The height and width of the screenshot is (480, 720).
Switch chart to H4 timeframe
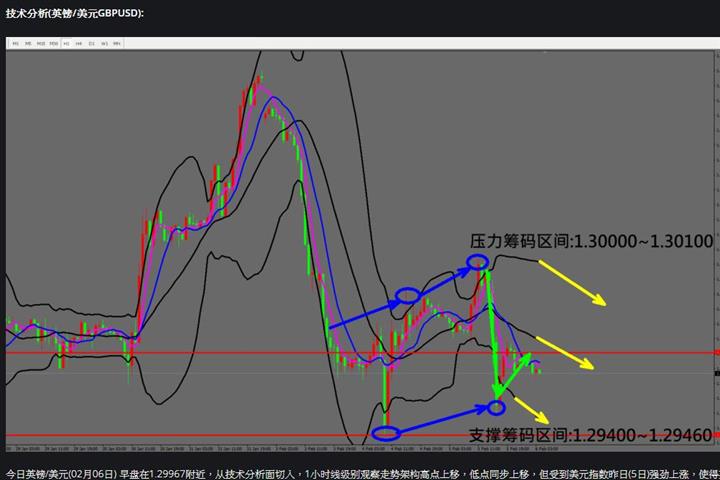click(79, 44)
